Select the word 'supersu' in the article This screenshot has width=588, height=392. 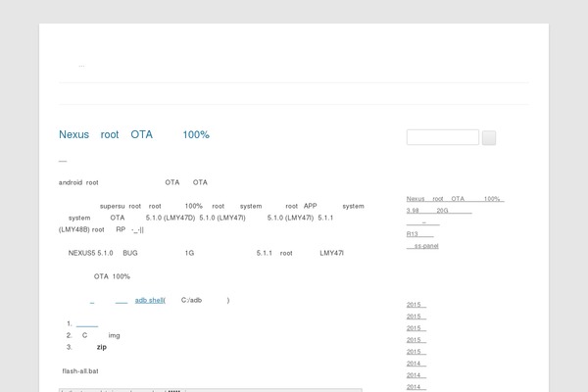pyautogui.click(x=112, y=206)
